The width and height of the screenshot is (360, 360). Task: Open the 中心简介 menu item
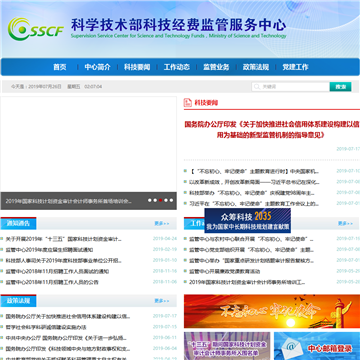click(97, 67)
